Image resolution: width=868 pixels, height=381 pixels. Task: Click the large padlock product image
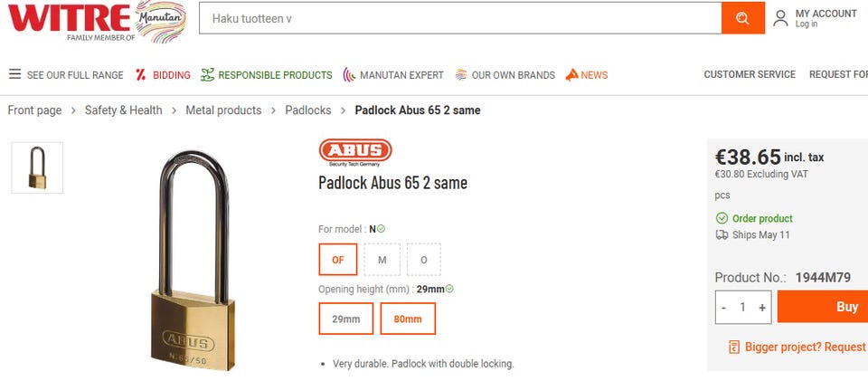(192, 261)
